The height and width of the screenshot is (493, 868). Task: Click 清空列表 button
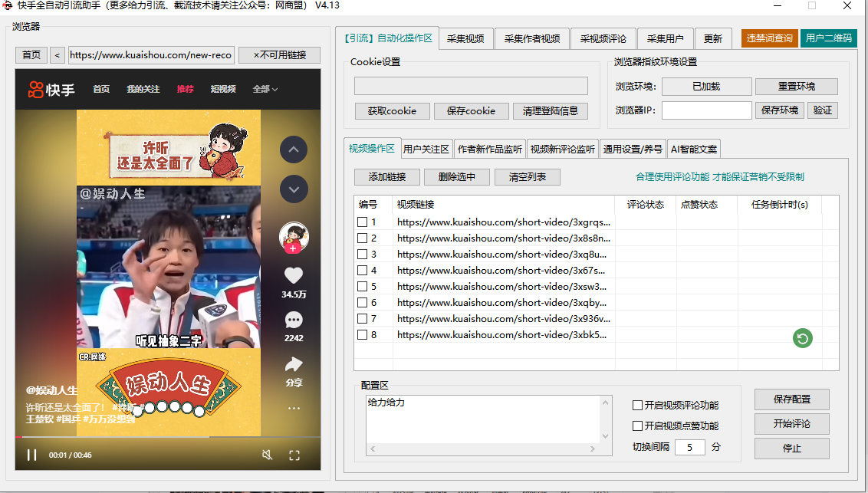coord(527,177)
